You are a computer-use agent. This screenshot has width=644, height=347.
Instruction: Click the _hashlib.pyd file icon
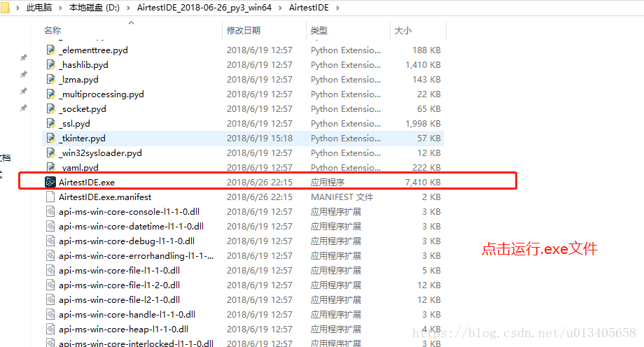[x=51, y=65]
